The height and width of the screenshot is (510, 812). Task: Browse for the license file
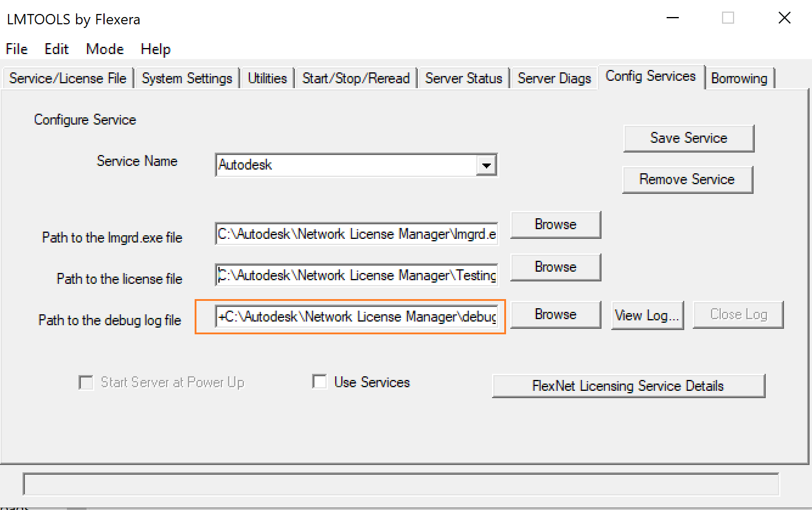click(555, 267)
